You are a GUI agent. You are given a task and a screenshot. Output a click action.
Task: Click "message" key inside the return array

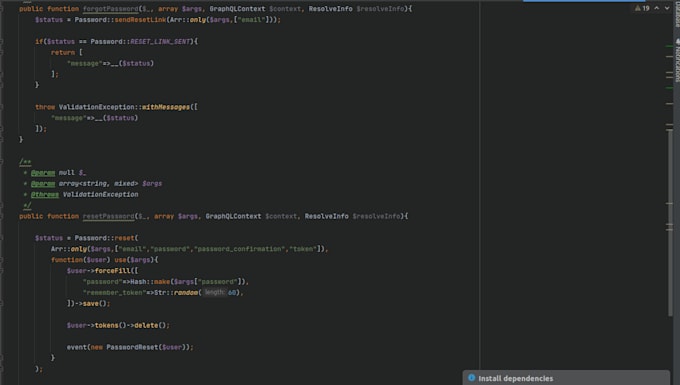coord(85,63)
